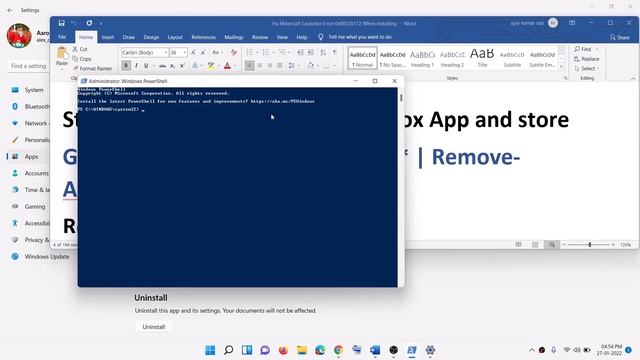
Task: Sort the selected paragraphs
Action: pyautogui.click(x=323, y=52)
